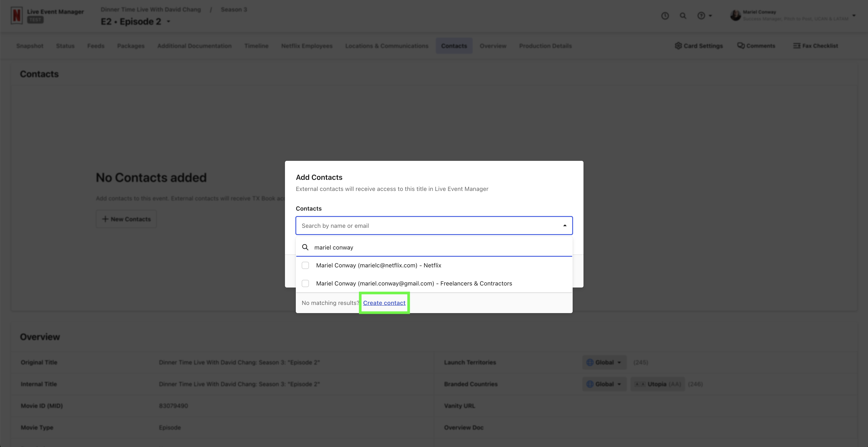
Task: Go to the Overview tab
Action: click(x=493, y=46)
